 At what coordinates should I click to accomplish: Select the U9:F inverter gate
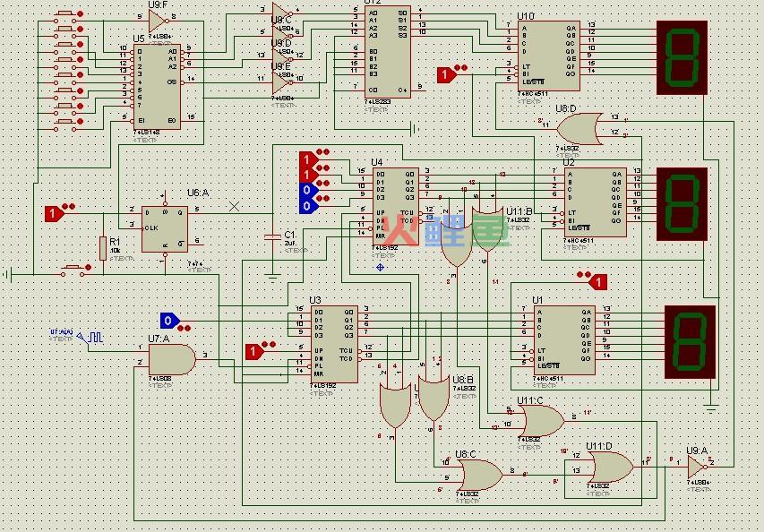point(158,21)
